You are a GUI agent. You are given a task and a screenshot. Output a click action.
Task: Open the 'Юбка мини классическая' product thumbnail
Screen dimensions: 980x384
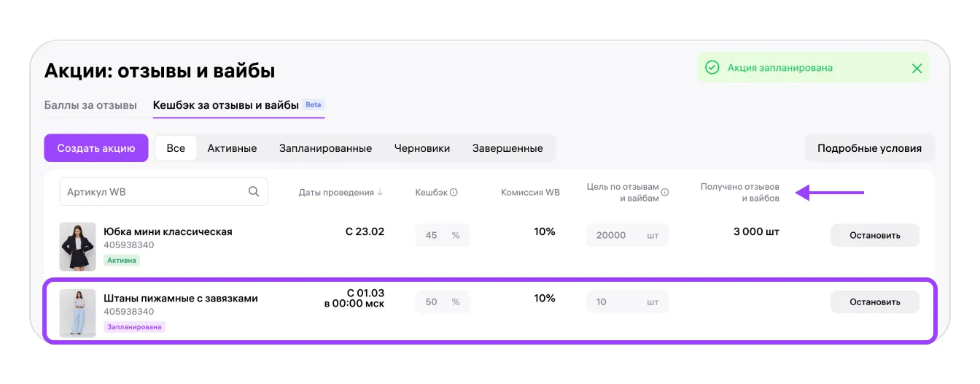(77, 246)
